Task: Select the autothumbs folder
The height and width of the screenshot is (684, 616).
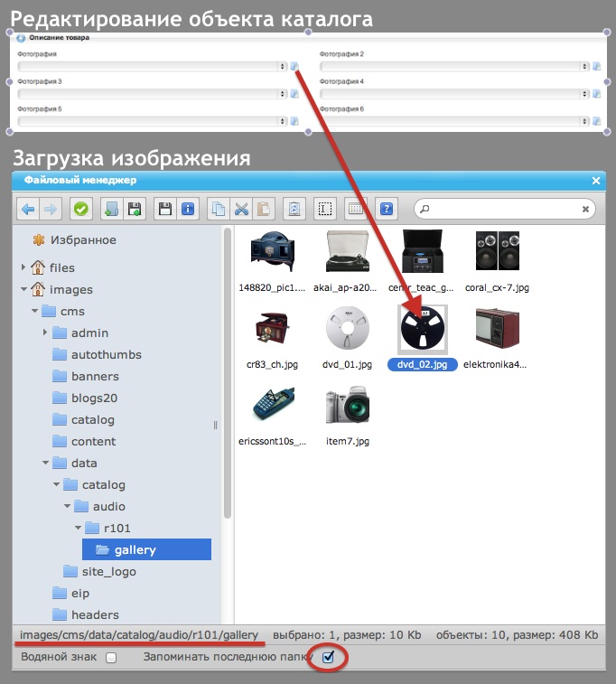Action: coord(97,354)
